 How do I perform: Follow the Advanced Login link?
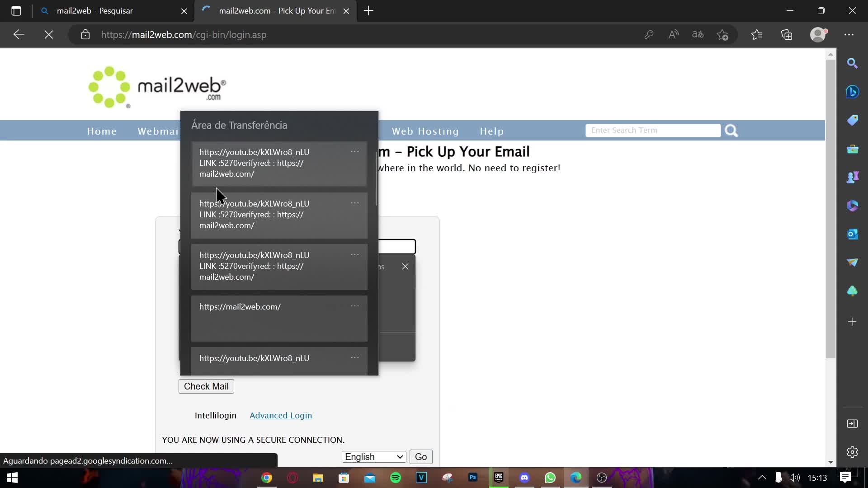click(x=280, y=415)
